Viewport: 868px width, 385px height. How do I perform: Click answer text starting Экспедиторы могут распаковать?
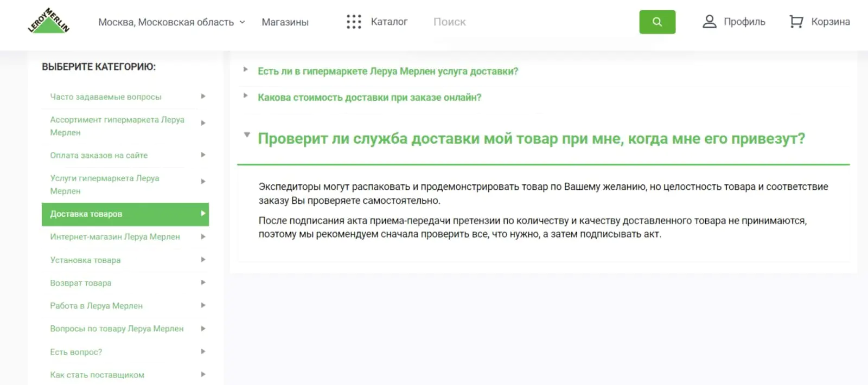tap(543, 194)
